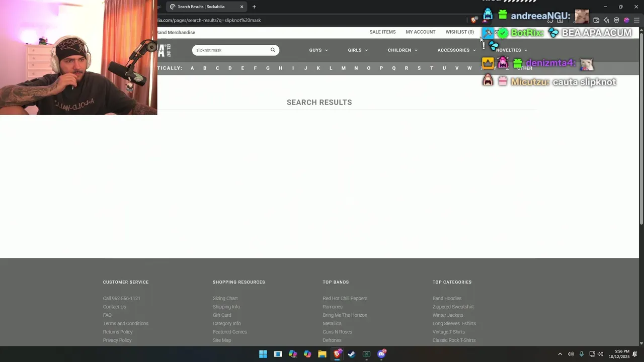Open a new browser tab with plus button
Screen dimensions: 644x362
pos(254,7)
